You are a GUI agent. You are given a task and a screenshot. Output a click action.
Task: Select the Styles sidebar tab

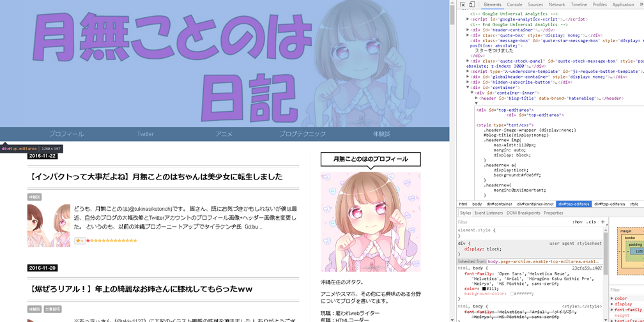465,213
